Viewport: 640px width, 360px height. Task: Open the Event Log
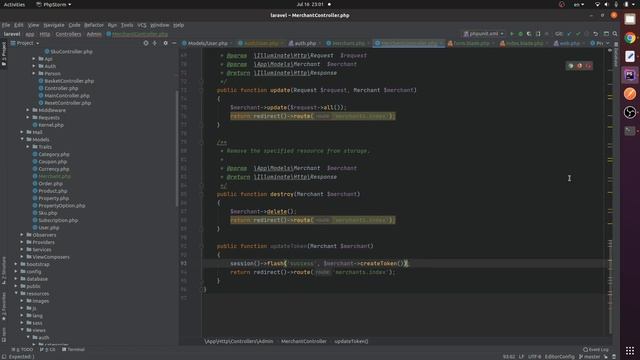(596, 349)
